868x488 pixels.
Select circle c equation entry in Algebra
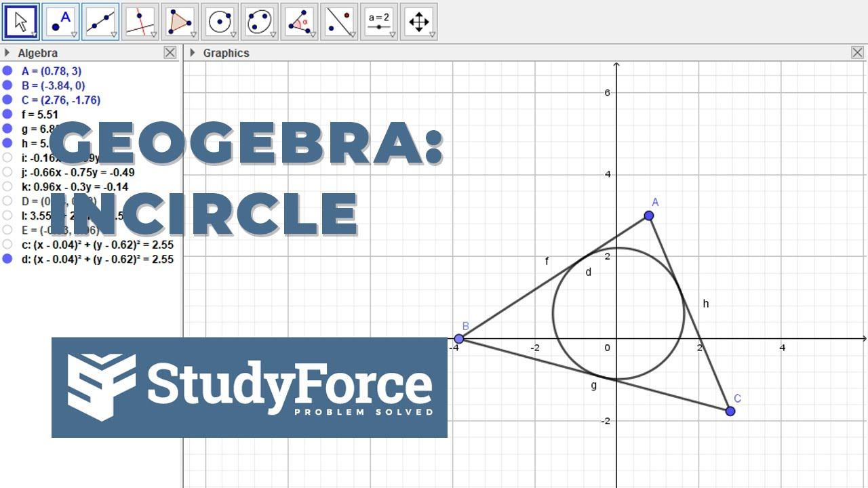pyautogui.click(x=97, y=245)
